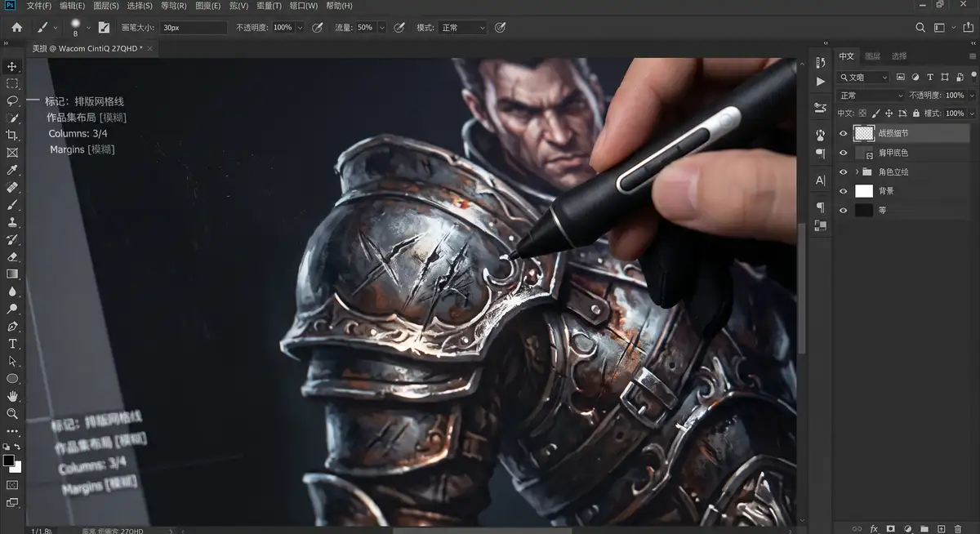The image size is (980, 534).
Task: Select the Move tool
Action: (x=12, y=66)
